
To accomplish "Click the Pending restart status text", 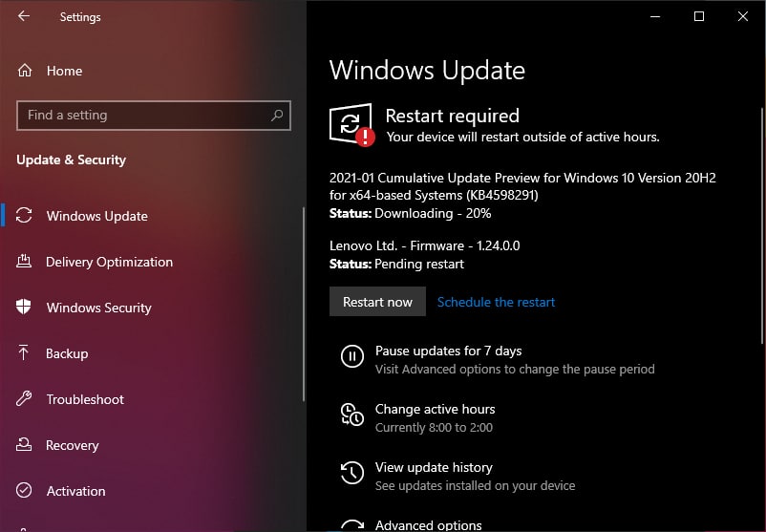I will [x=419, y=264].
